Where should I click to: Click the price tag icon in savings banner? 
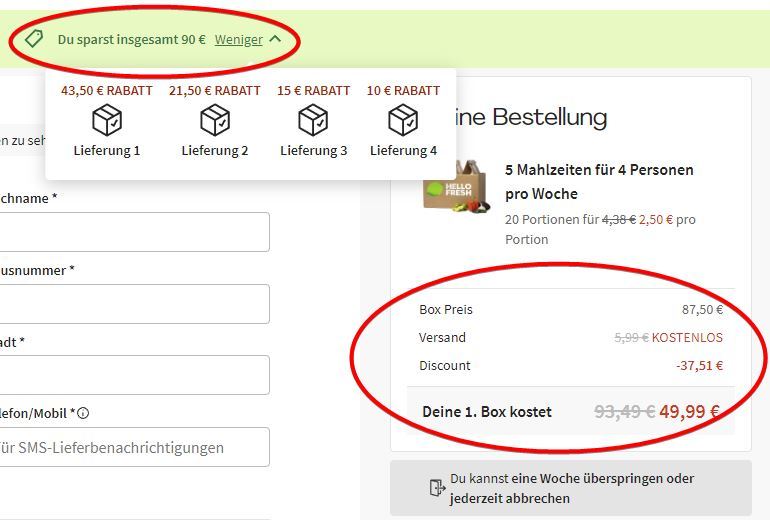pos(34,39)
